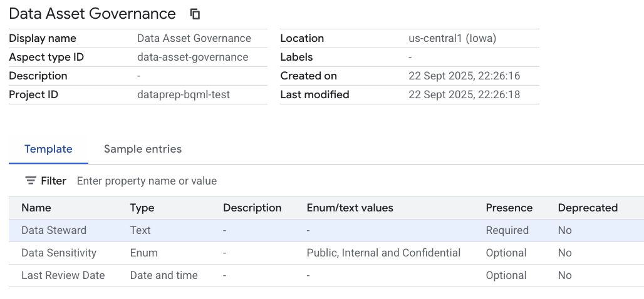Select the Data Sensitivity row
Screen dimensions: 644x299
click(59, 253)
